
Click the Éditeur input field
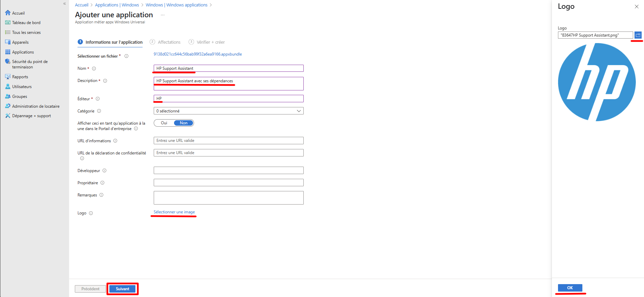(229, 99)
